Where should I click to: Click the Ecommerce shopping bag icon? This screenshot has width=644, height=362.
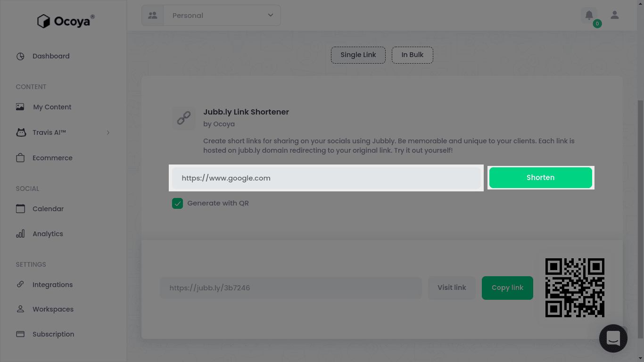coord(20,158)
